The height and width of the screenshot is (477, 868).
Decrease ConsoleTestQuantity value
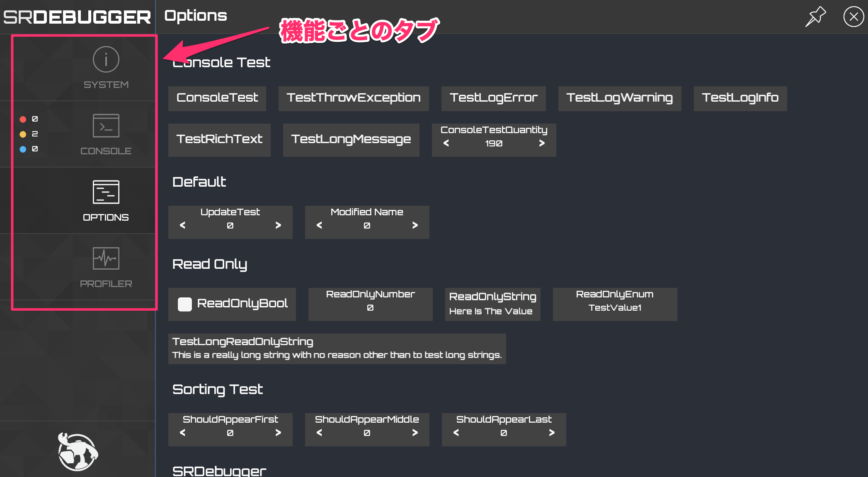(x=446, y=143)
